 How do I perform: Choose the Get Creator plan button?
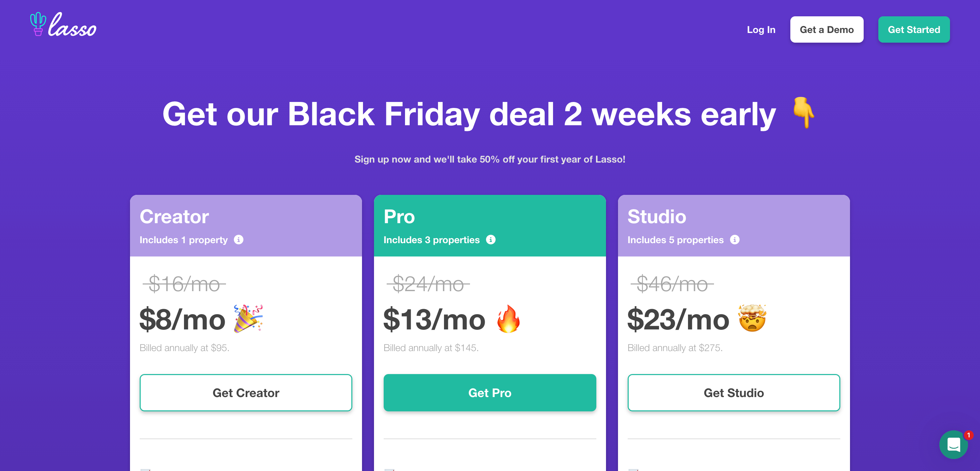tap(246, 393)
